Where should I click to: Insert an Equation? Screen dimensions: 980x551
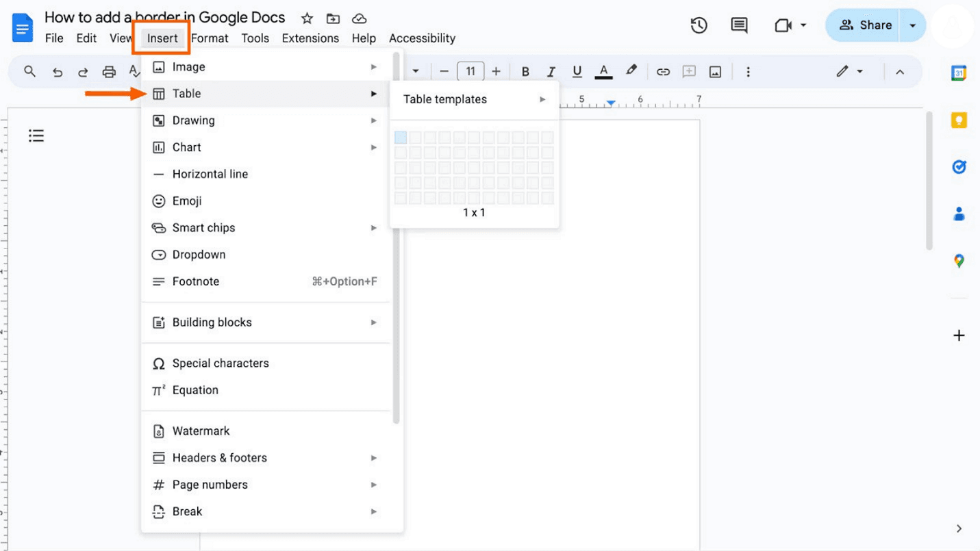pos(266,390)
